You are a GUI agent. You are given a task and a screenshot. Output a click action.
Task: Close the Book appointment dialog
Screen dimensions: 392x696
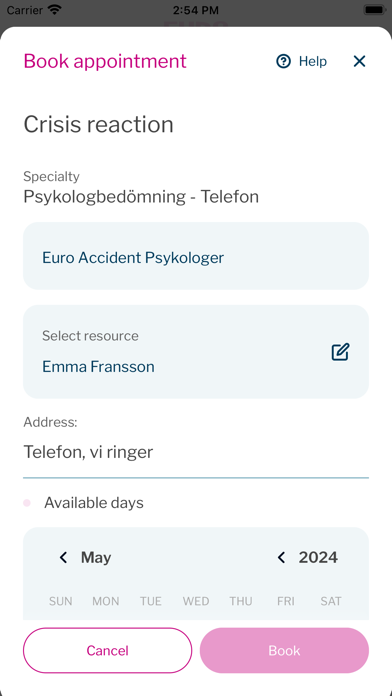(x=359, y=61)
